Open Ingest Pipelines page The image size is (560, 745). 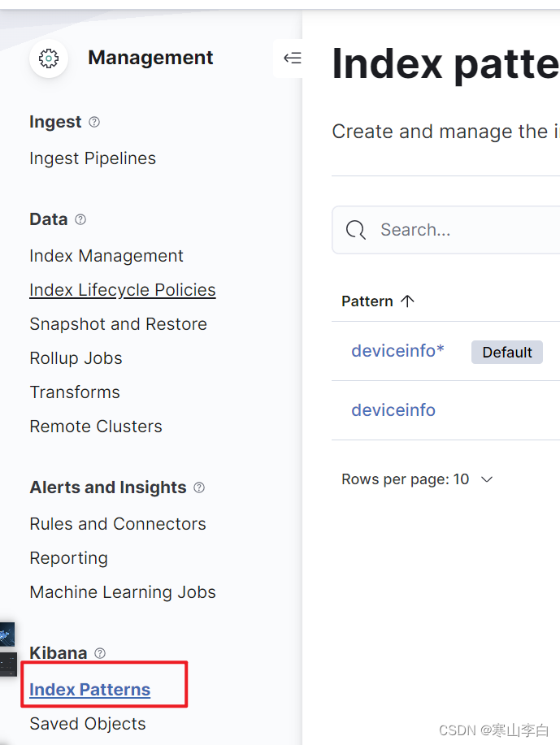[93, 158]
